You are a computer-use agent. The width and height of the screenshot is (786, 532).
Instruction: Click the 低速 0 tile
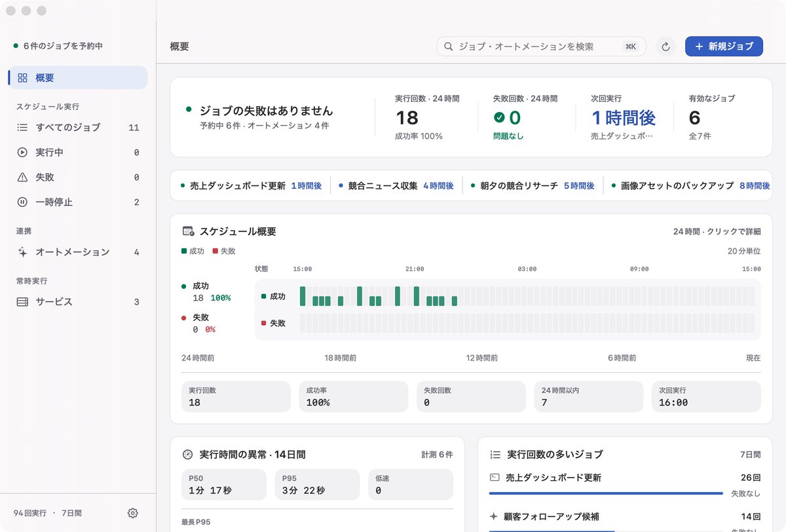pyautogui.click(x=411, y=485)
